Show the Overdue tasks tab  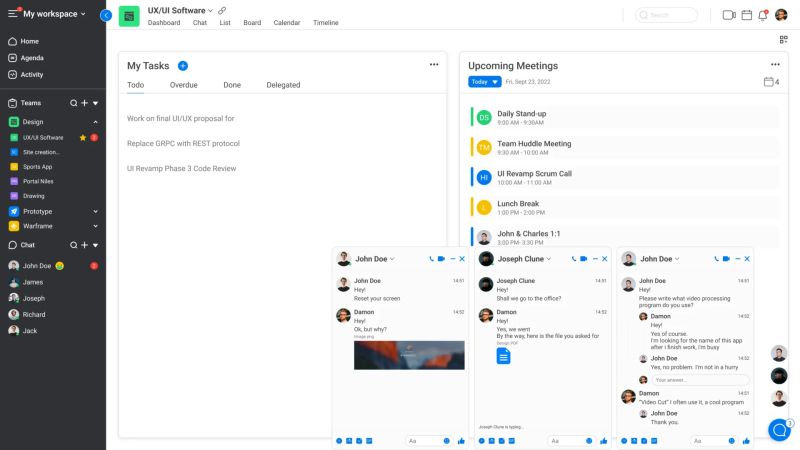(184, 85)
